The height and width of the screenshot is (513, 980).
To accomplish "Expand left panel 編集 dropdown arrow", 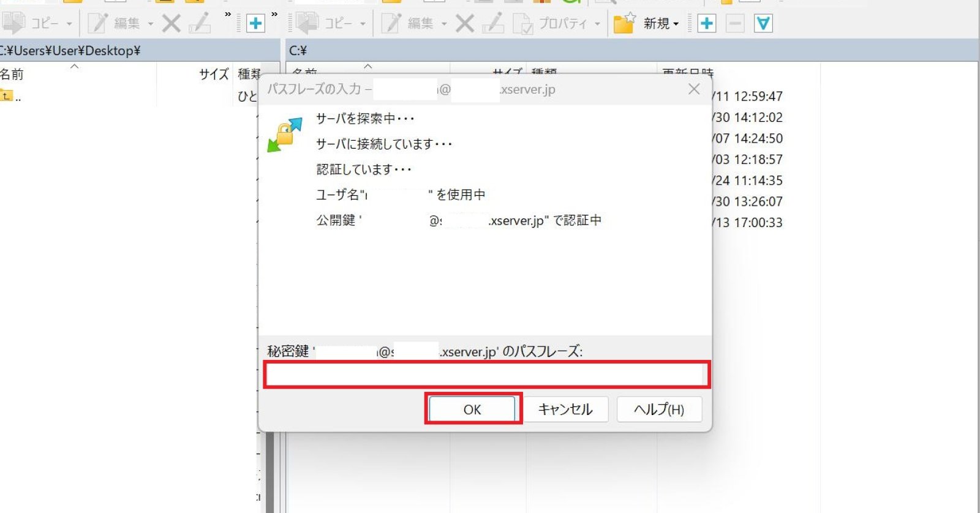I will [150, 24].
